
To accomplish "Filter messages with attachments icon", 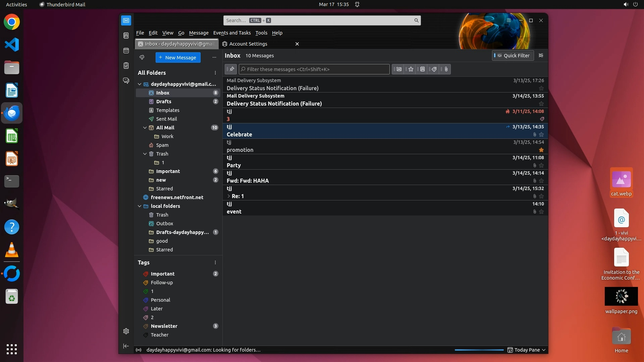I will [x=446, y=69].
